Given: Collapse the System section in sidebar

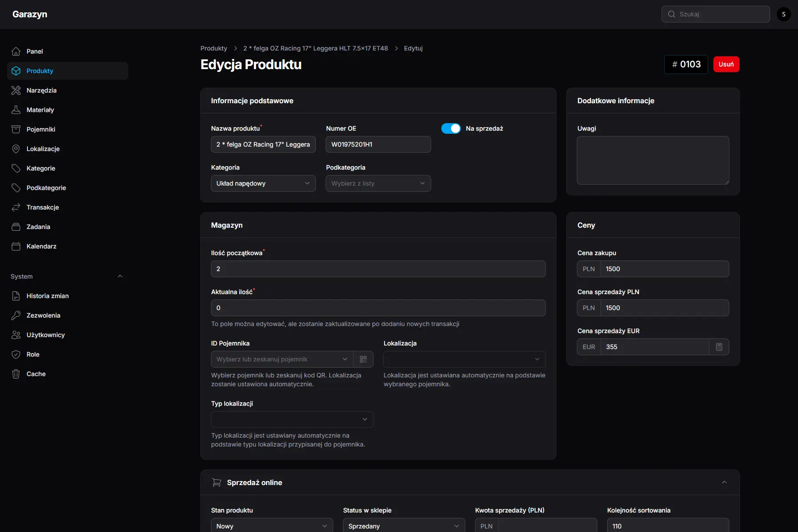Looking at the screenshot, I should click(x=120, y=276).
